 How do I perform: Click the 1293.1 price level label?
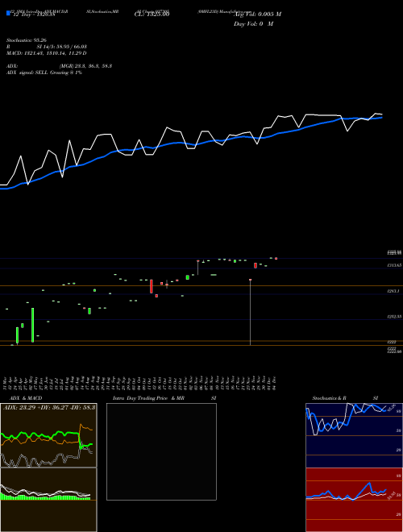point(394,291)
